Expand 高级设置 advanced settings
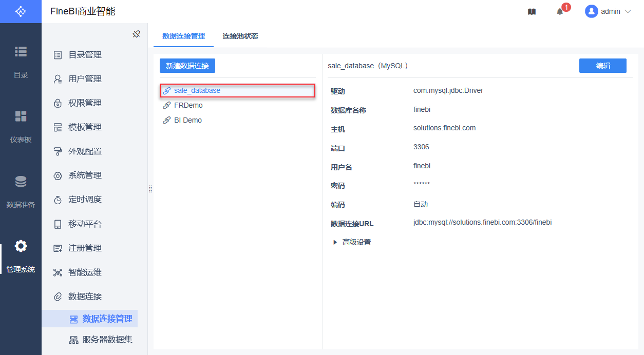Image resolution: width=644 pixels, height=355 pixels. 352,242
